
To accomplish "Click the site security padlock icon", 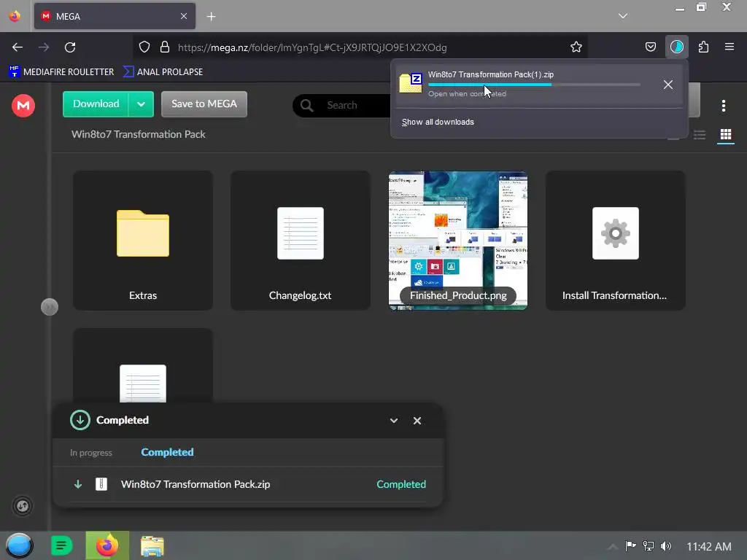I will 165,47.
